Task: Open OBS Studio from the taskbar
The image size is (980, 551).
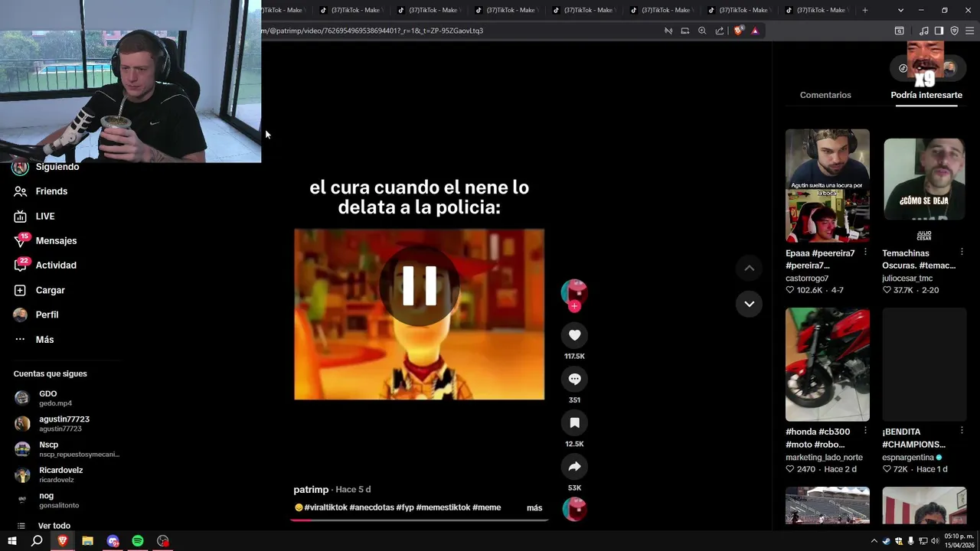Action: (x=163, y=541)
